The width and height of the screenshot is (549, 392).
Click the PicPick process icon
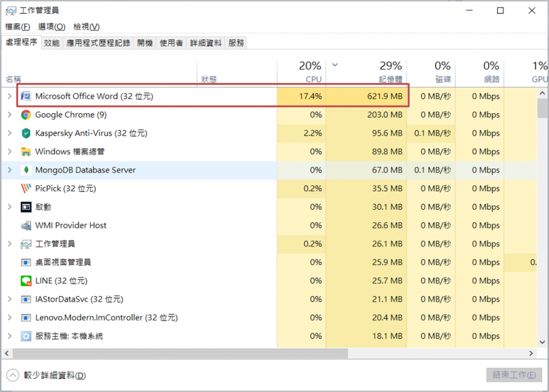tap(26, 189)
